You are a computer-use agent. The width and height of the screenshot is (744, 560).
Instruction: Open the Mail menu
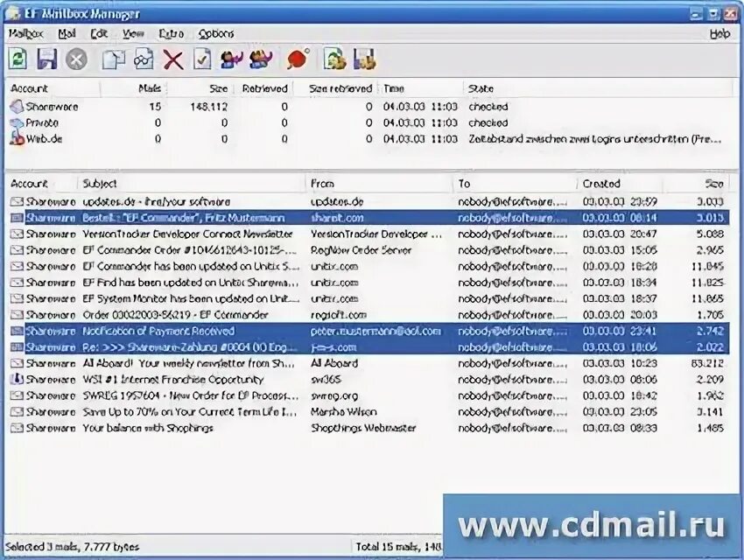coord(67,33)
